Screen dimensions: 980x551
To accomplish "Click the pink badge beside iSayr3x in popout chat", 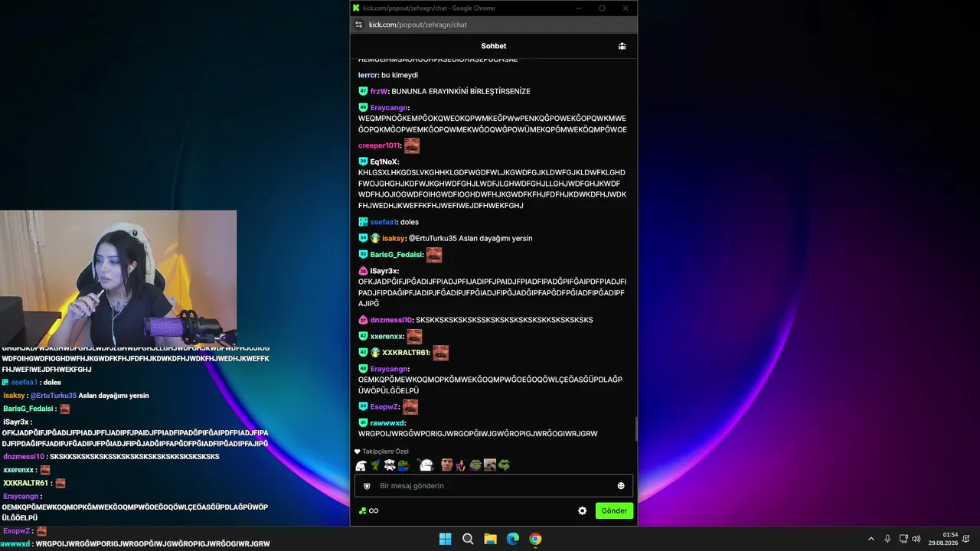I will point(363,271).
